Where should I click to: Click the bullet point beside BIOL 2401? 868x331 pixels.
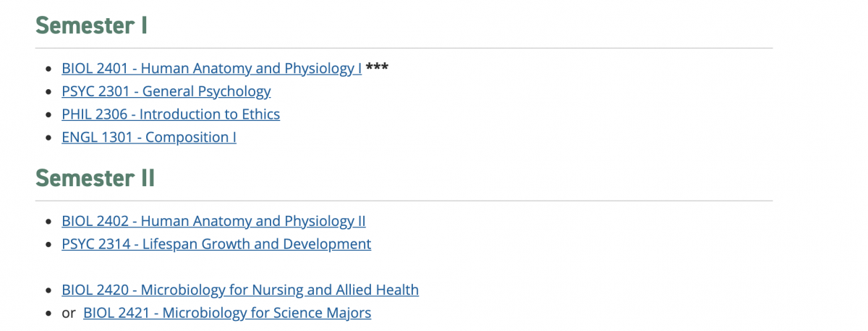[x=48, y=69]
